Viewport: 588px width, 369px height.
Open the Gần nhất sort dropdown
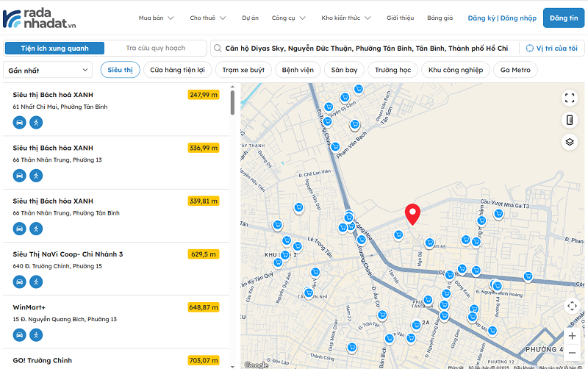pyautogui.click(x=48, y=71)
